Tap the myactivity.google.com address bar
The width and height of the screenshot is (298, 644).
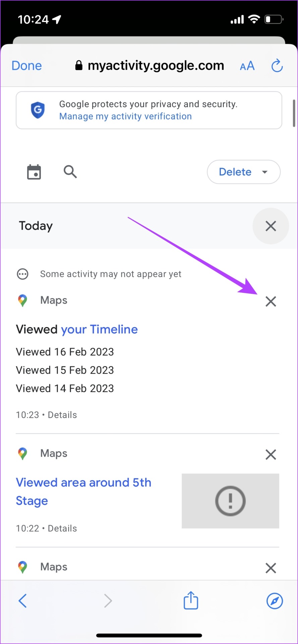150,66
